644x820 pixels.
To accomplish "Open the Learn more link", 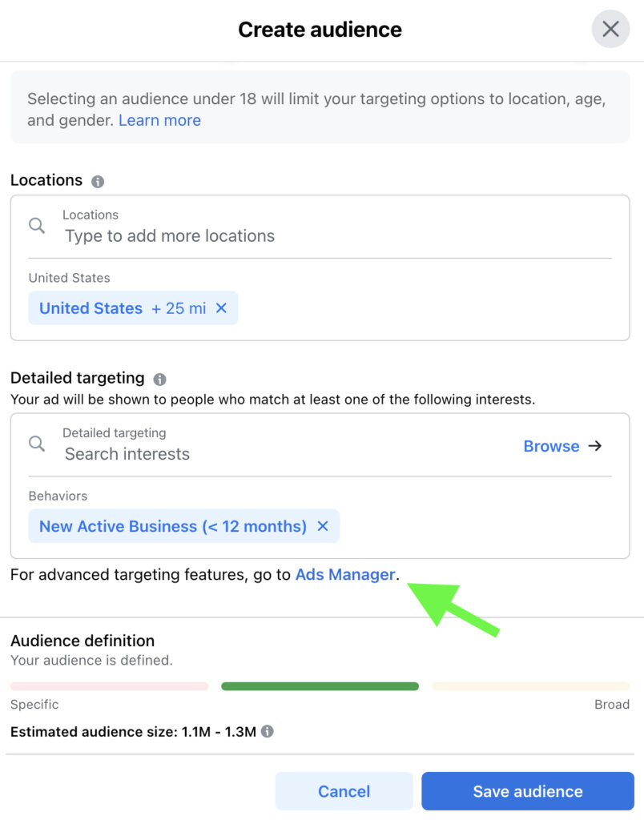I will click(x=159, y=120).
